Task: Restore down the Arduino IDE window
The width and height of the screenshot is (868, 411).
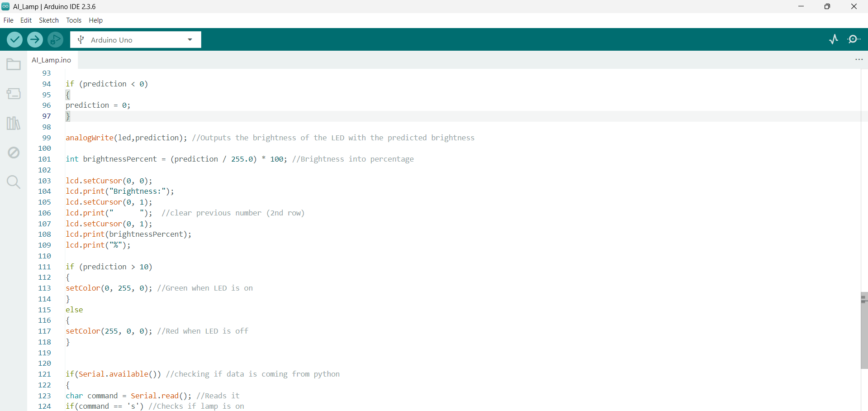Action: [827, 6]
